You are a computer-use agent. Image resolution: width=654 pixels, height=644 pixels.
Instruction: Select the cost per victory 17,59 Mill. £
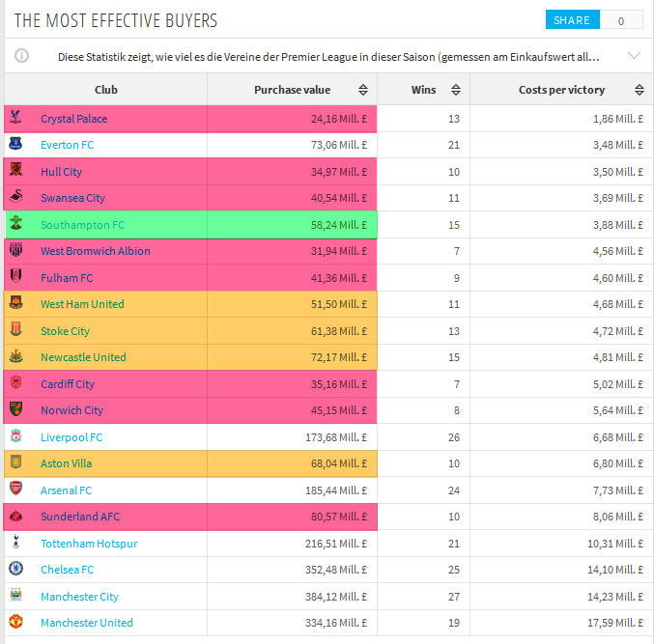click(615, 623)
